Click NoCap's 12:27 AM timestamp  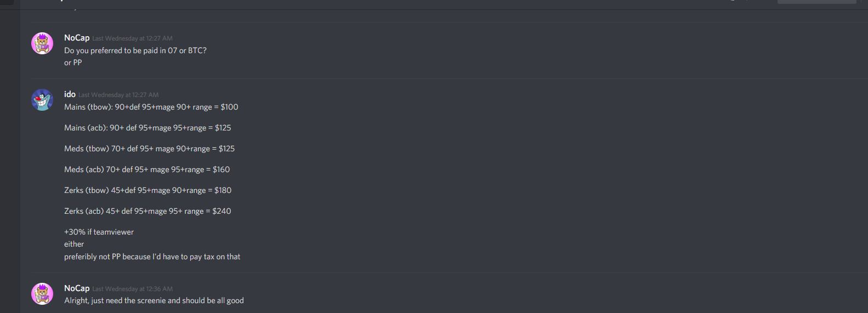(x=132, y=38)
